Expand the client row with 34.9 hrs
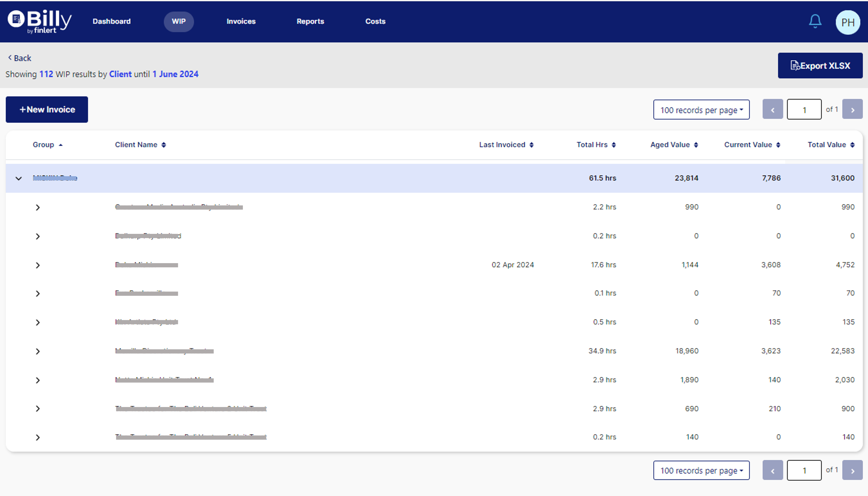 (x=38, y=351)
